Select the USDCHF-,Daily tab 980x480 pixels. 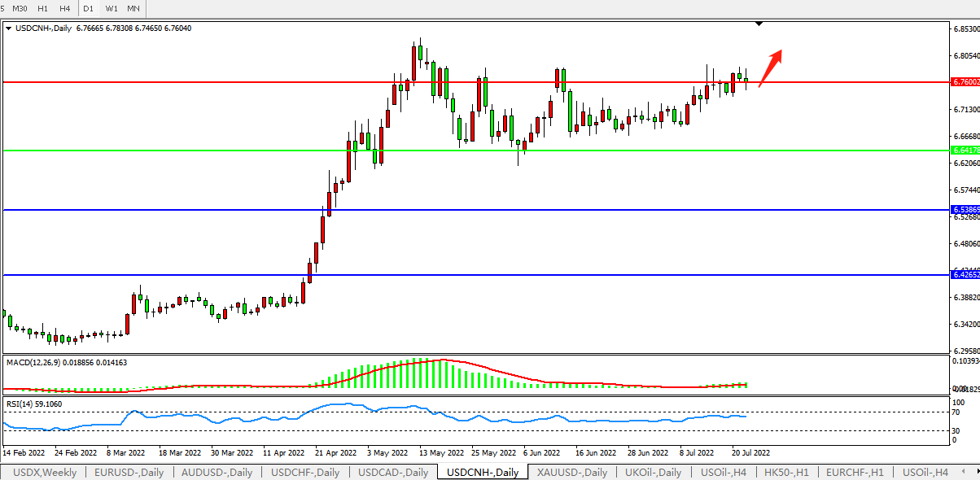(305, 473)
